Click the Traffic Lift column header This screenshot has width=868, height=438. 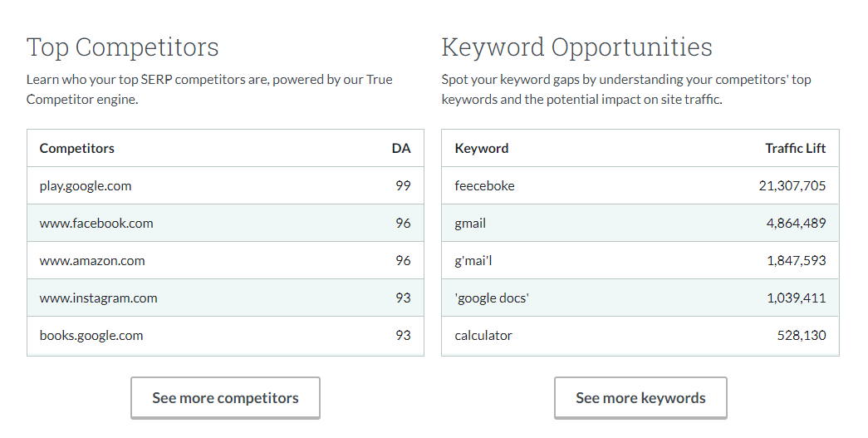click(x=795, y=149)
